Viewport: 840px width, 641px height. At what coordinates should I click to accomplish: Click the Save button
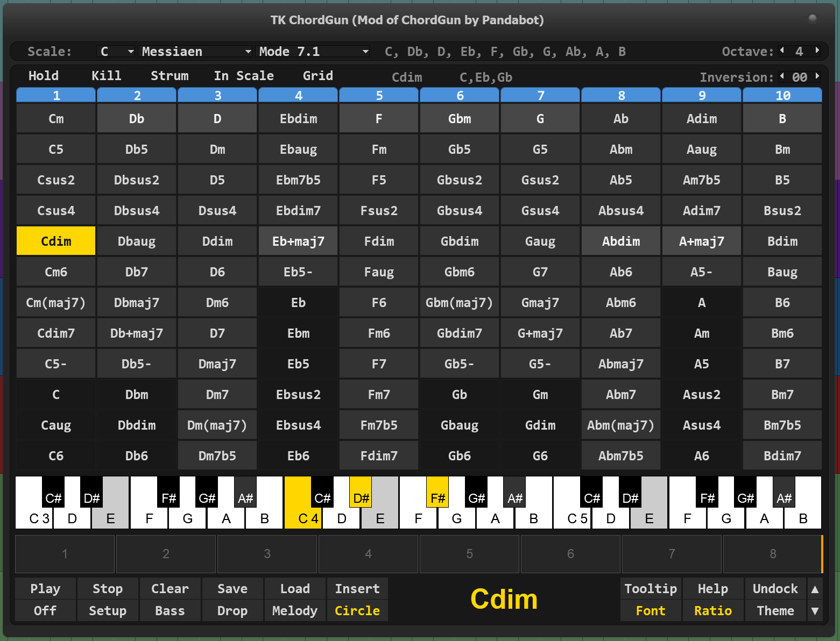[232, 589]
